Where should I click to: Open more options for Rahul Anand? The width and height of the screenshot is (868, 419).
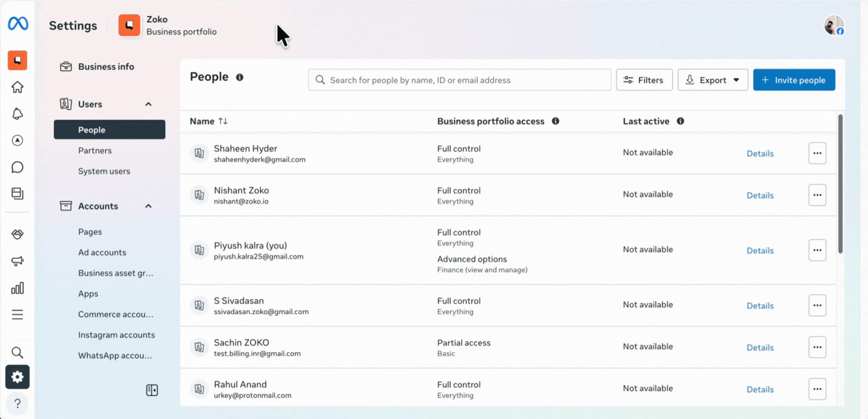(x=818, y=389)
